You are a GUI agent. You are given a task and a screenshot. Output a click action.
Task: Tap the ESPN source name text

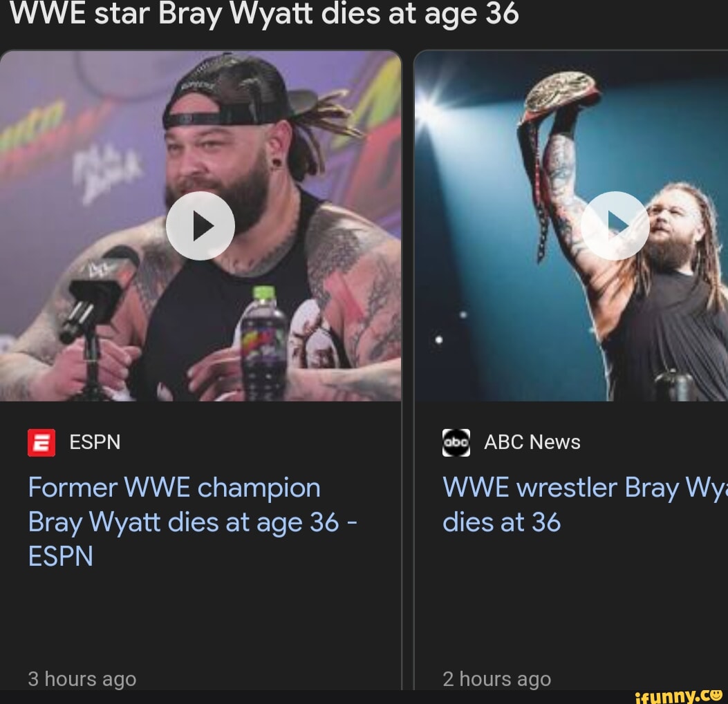tap(95, 442)
